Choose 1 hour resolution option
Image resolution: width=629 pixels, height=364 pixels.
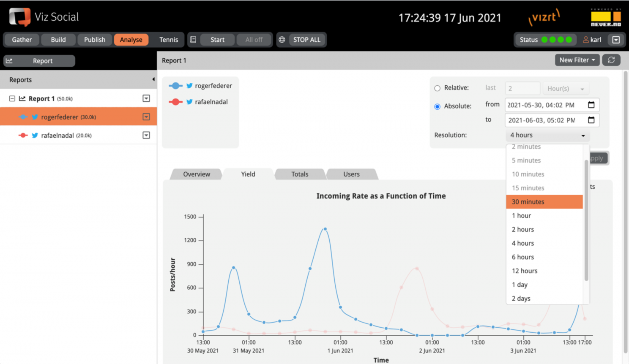click(x=544, y=216)
